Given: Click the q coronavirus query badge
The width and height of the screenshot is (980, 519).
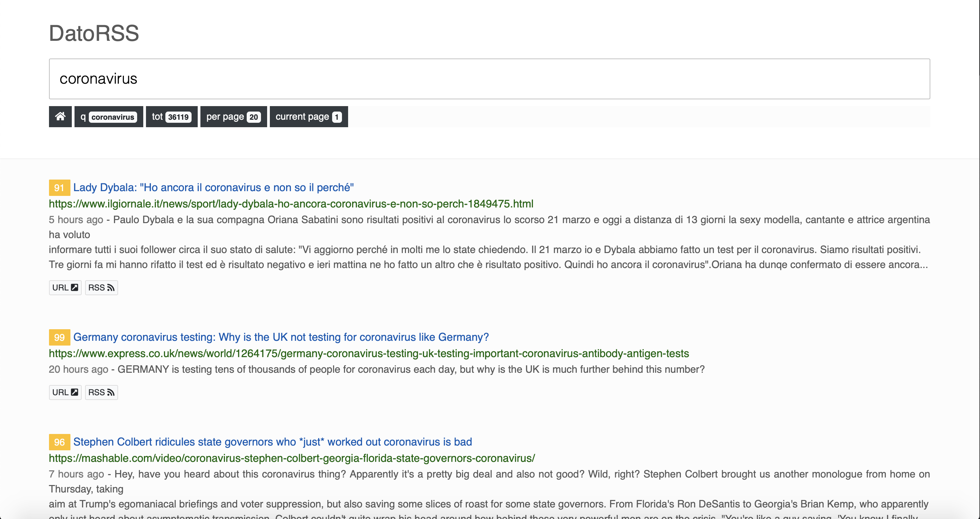Looking at the screenshot, I should point(109,116).
